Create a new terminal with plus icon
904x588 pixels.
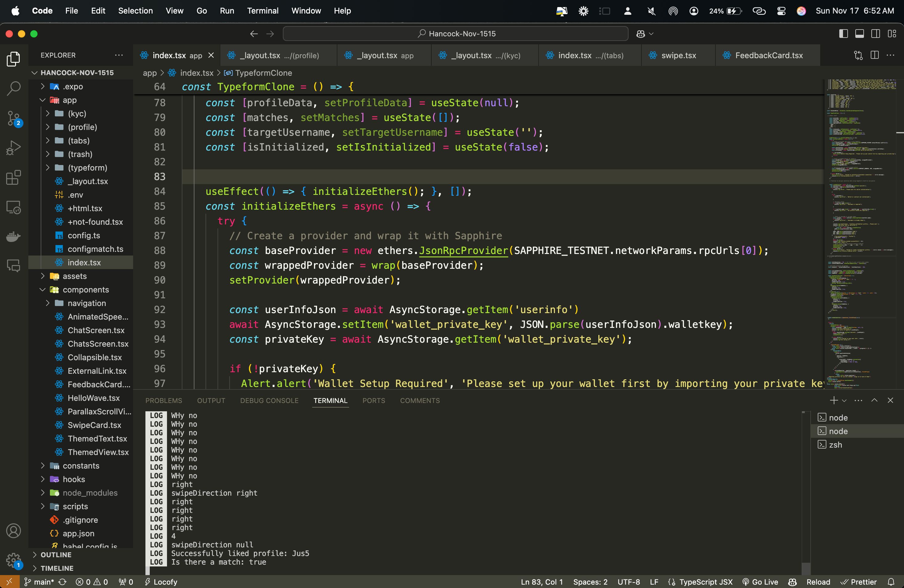coord(833,400)
